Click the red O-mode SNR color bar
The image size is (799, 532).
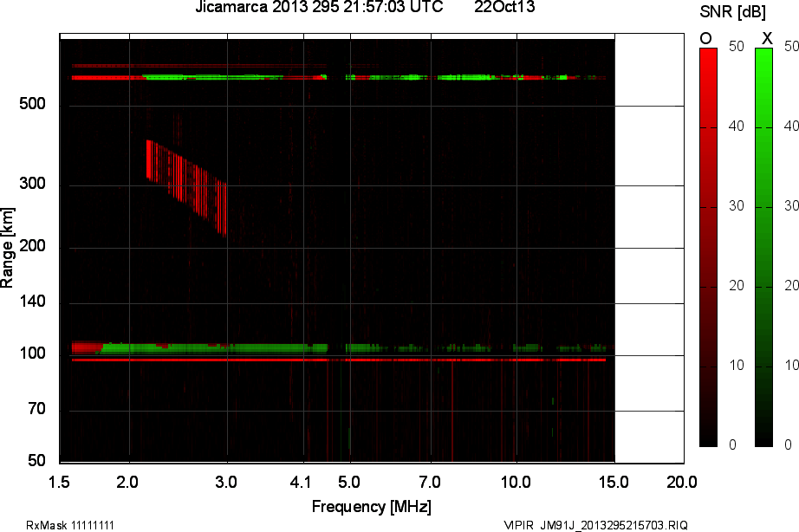coord(708,248)
